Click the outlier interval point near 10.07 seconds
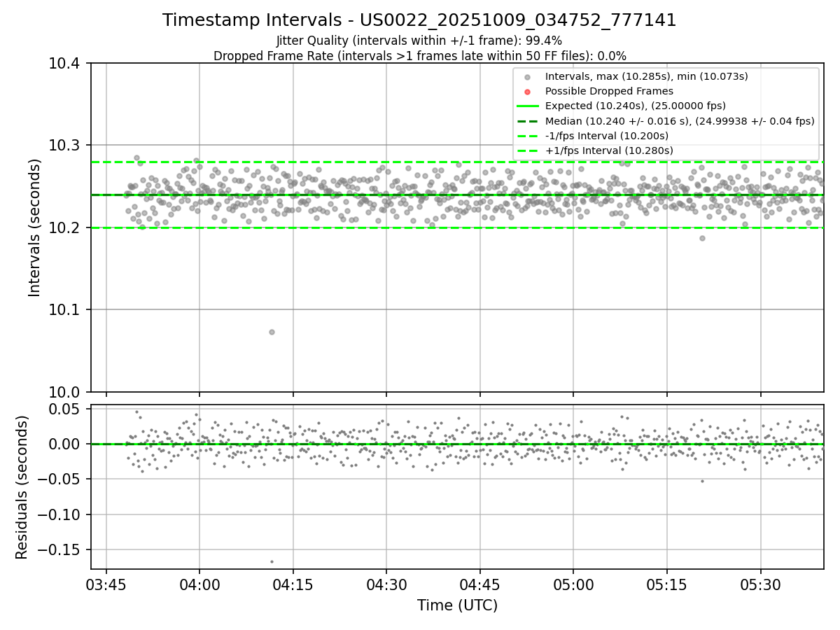Screen dimensions: 840x630 click(x=272, y=332)
